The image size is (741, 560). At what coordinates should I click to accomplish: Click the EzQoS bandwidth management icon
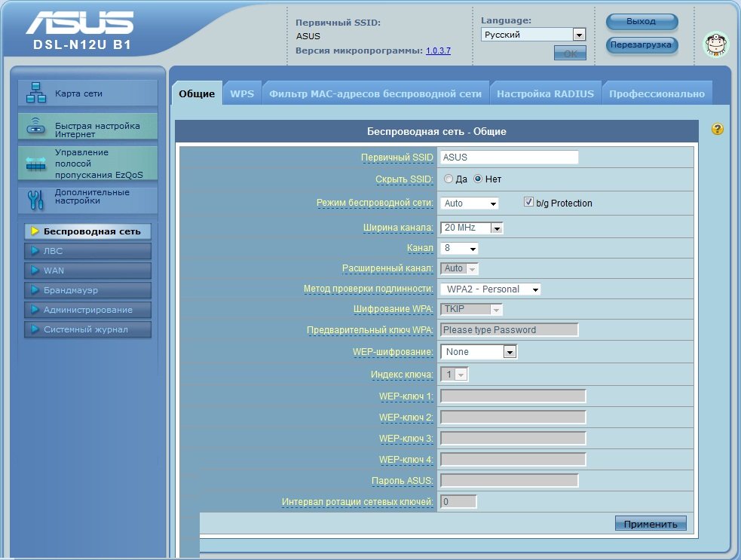[x=36, y=164]
